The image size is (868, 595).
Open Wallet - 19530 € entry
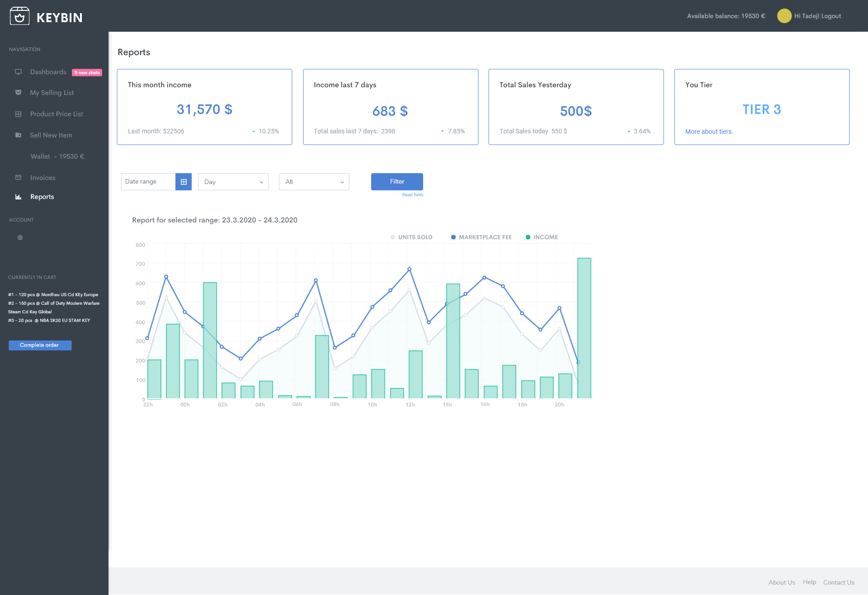click(57, 156)
